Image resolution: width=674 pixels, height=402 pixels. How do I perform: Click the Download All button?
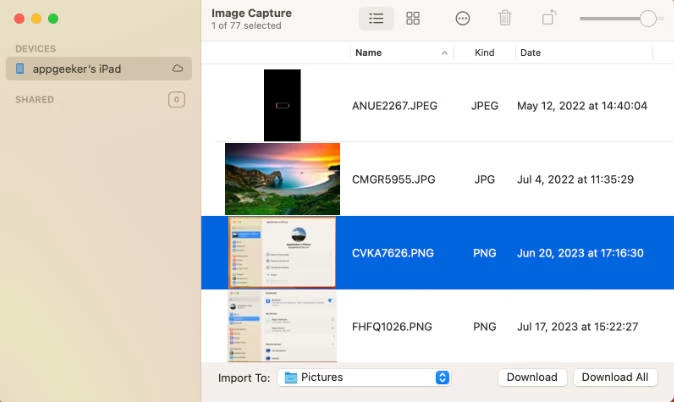615,377
